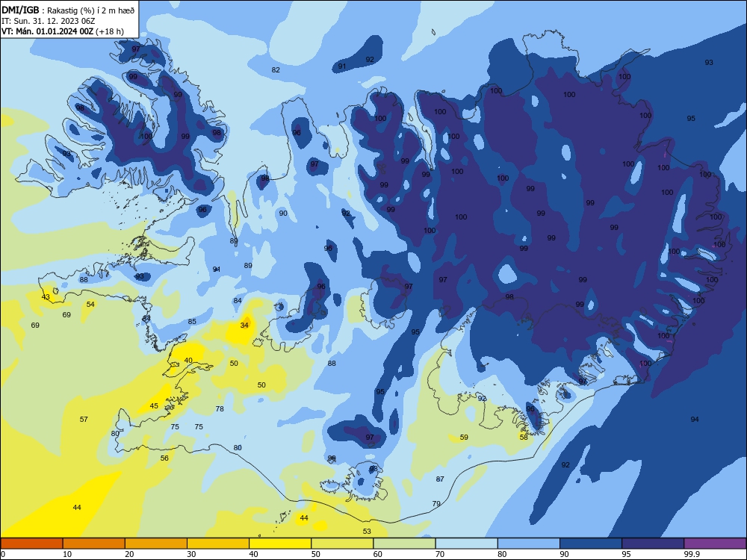The image size is (747, 560).
Task: Click the medium blue 80–90 legend swatch
Action: [x=529, y=544]
